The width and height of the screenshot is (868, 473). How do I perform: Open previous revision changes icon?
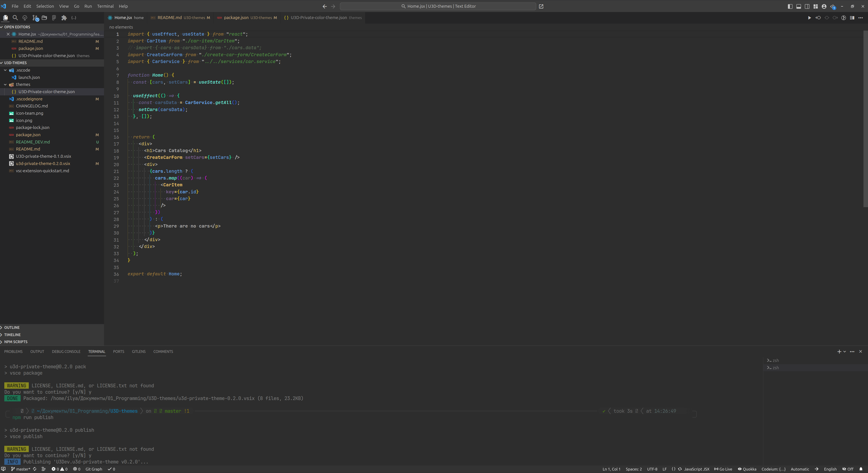(x=818, y=17)
